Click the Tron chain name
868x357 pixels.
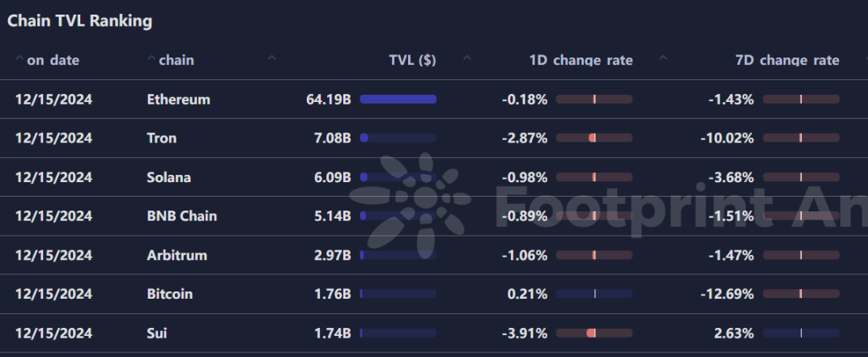point(162,138)
